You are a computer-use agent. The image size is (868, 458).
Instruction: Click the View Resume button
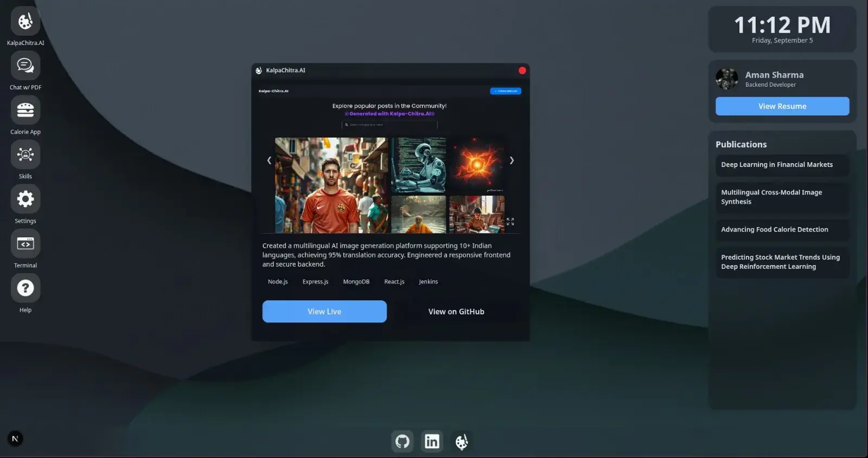pos(782,106)
